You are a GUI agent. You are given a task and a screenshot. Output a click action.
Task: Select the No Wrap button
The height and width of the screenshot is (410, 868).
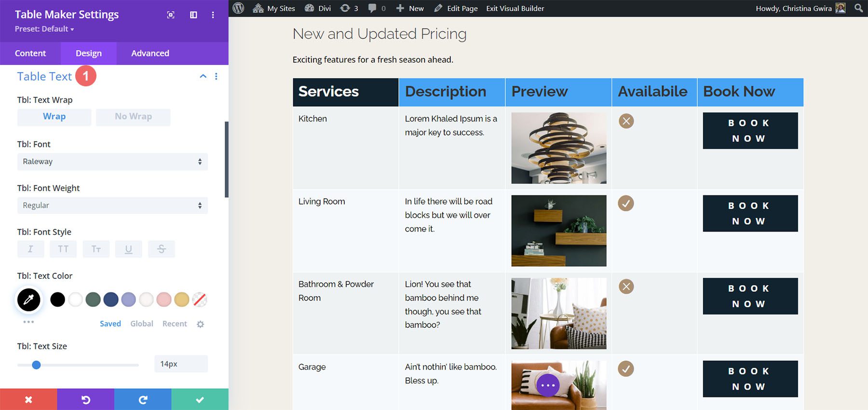click(133, 117)
